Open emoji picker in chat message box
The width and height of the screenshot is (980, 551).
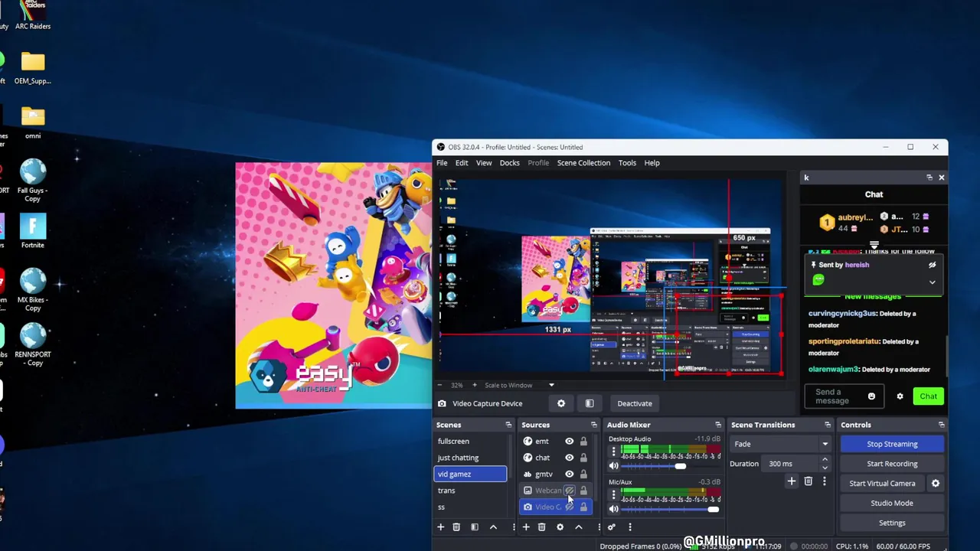[x=871, y=396]
